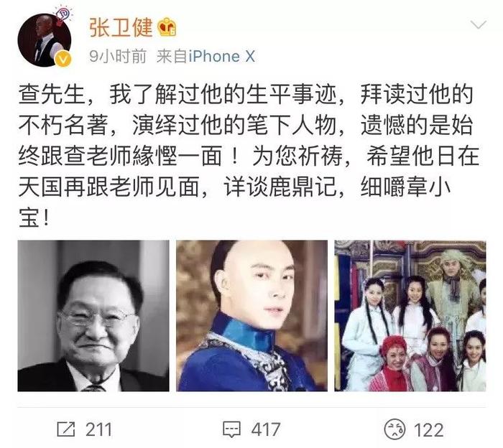
Task: Click the reaction count 122
Action: tap(428, 429)
